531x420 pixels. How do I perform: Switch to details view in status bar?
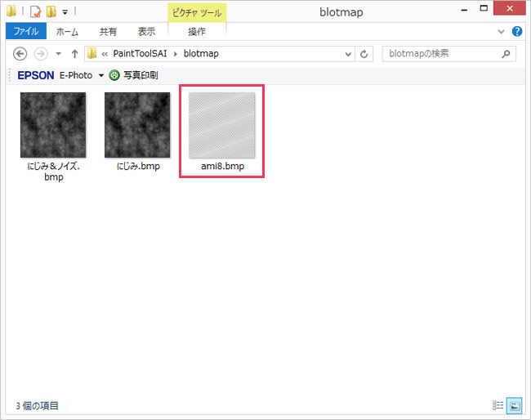click(498, 405)
